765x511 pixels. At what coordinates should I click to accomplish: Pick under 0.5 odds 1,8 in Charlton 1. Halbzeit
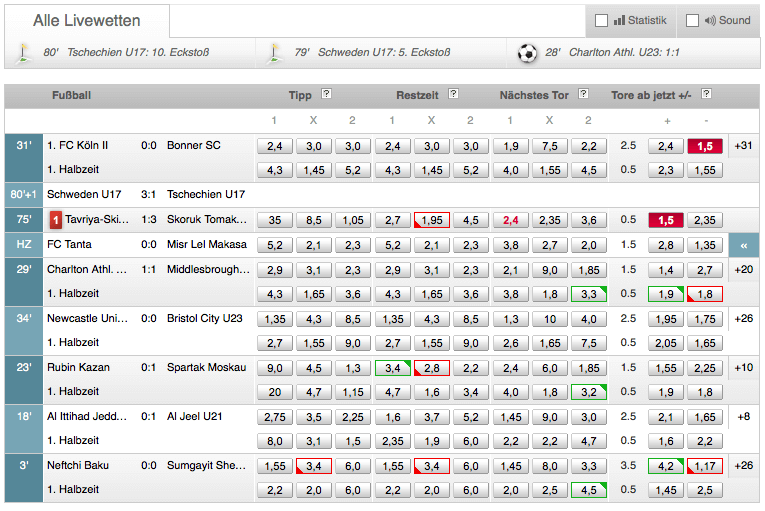click(705, 294)
